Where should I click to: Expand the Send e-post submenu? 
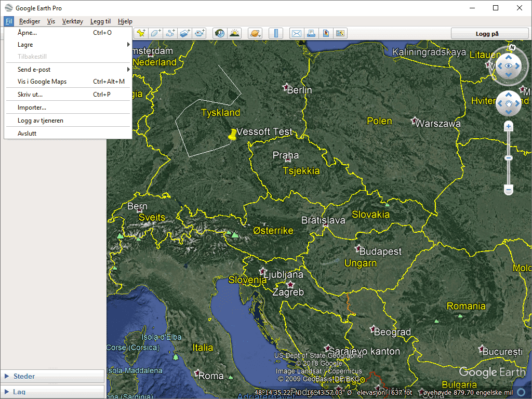68,70
